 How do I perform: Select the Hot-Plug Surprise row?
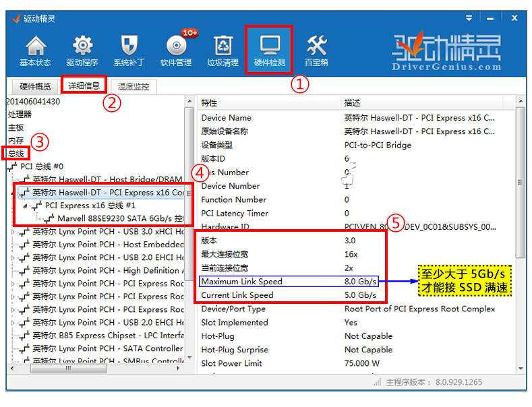355,350
